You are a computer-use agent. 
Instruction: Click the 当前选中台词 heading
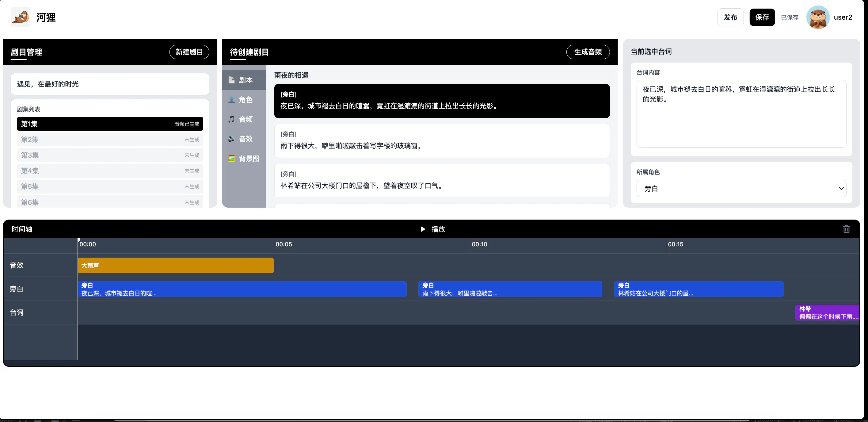651,52
